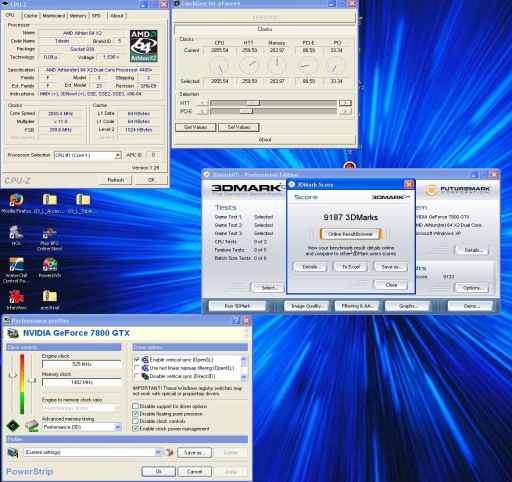
Task: Check Disable vertical sync (Direct3D)
Action: (136, 376)
